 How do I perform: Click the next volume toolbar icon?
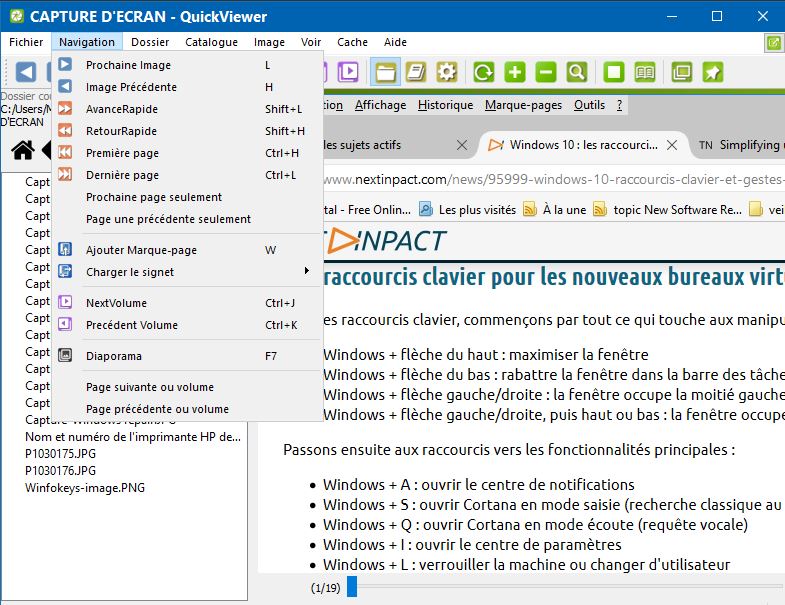[x=348, y=72]
